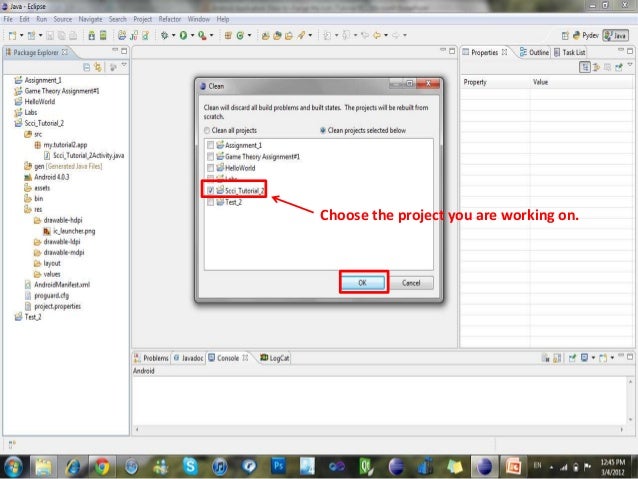The image size is (638, 479).
Task: Open Photoshop from the taskbar
Action: click(279, 466)
